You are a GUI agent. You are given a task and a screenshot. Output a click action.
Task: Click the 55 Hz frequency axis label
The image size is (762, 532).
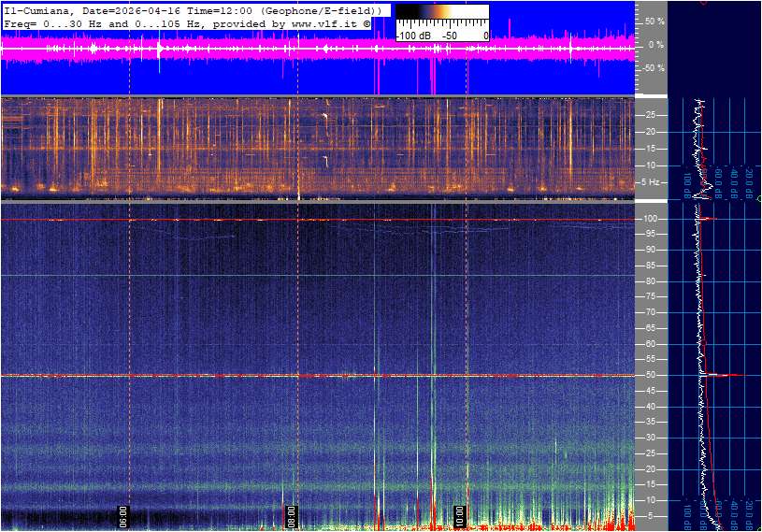[650, 360]
